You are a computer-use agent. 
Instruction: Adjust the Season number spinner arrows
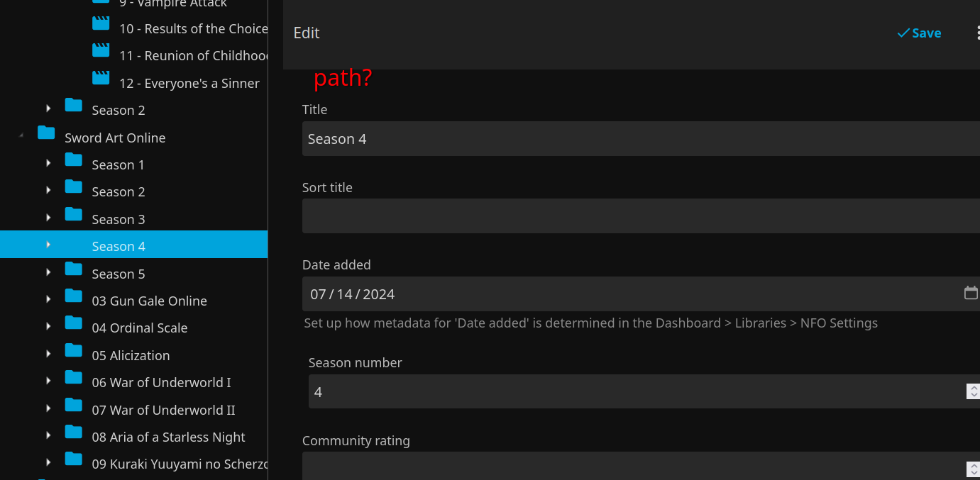coord(974,391)
